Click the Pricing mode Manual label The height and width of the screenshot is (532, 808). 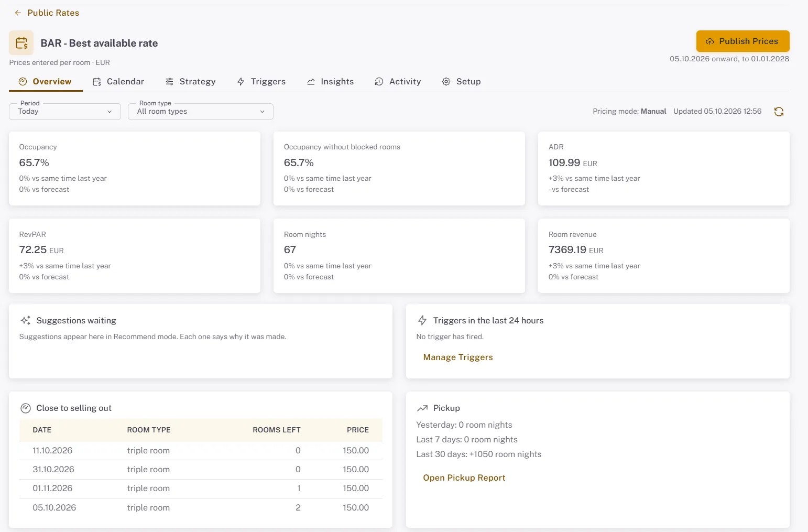629,112
